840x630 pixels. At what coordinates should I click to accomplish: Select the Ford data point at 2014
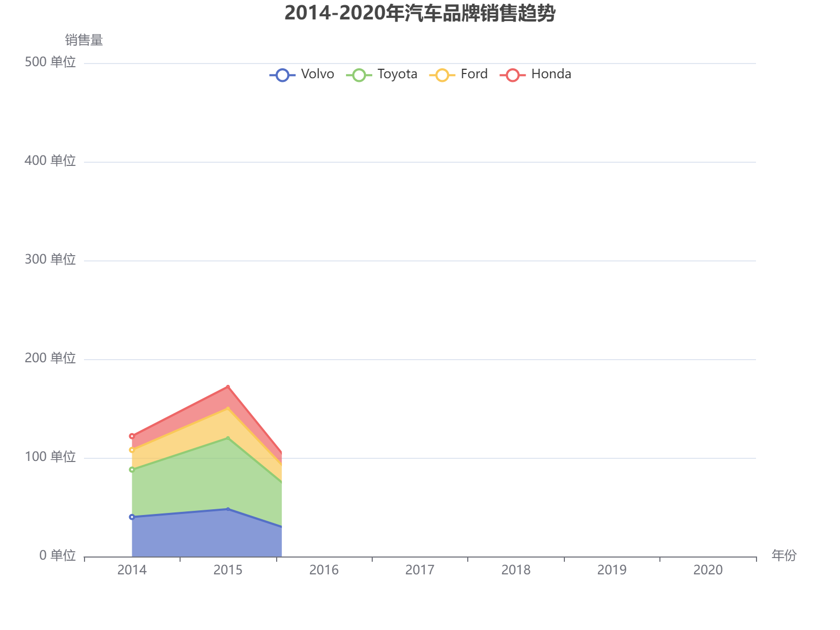(132, 449)
